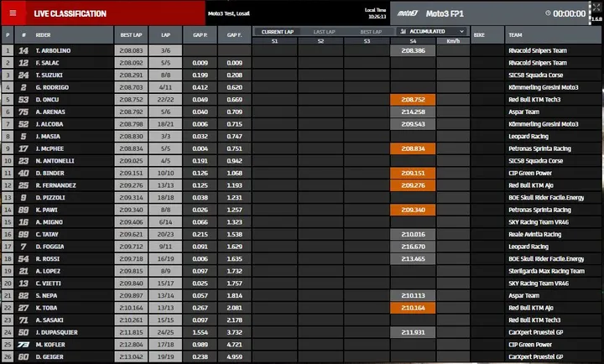Image resolution: width=604 pixels, height=364 pixels.
Task: Select rider A. Migno
Action: click(x=49, y=222)
